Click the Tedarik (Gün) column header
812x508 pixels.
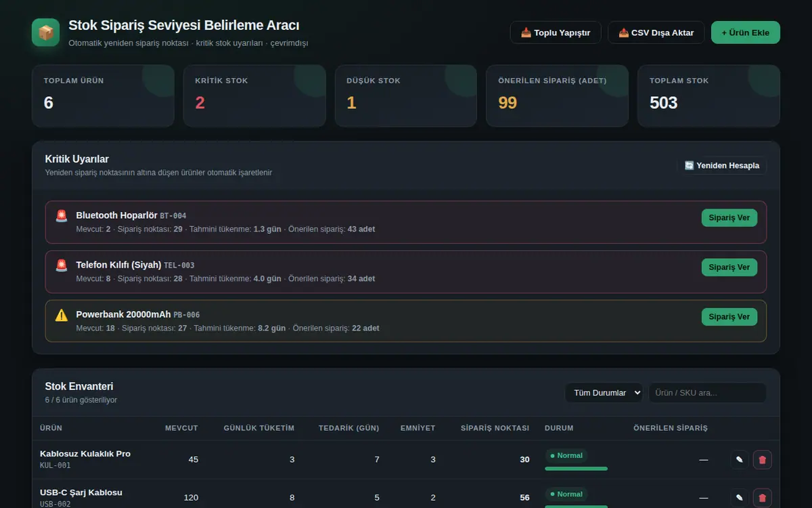coord(349,428)
